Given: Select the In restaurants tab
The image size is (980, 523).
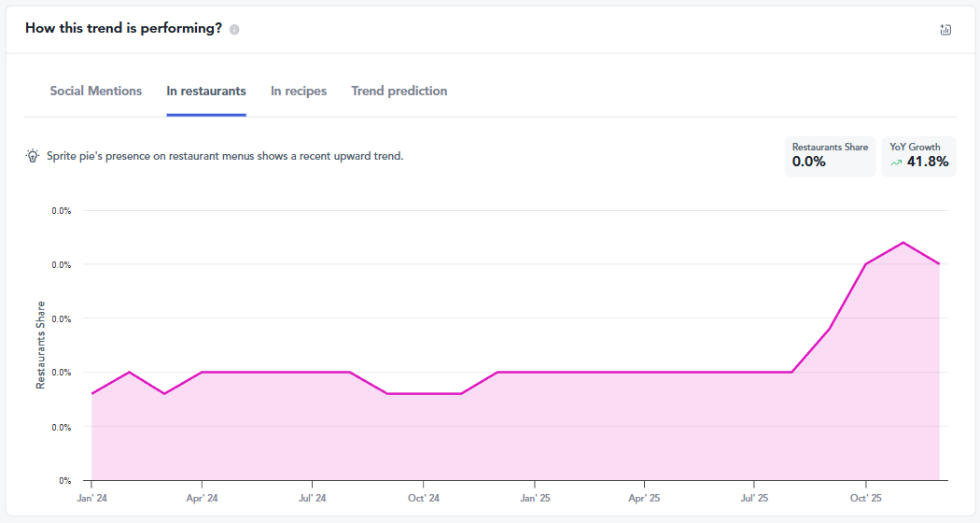Looking at the screenshot, I should tap(206, 91).
